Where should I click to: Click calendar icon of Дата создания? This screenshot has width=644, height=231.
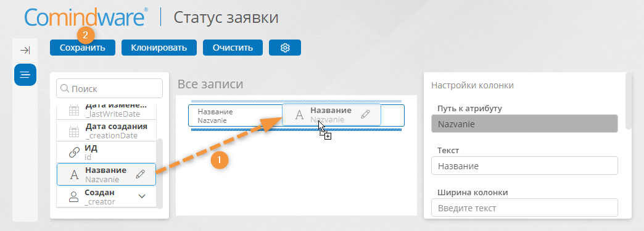coord(74,132)
